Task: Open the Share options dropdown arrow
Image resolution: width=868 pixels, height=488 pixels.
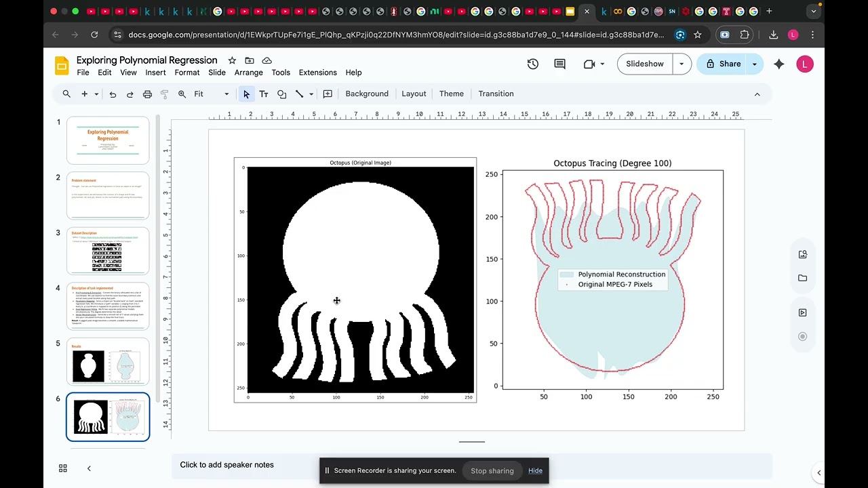Action: click(x=754, y=64)
